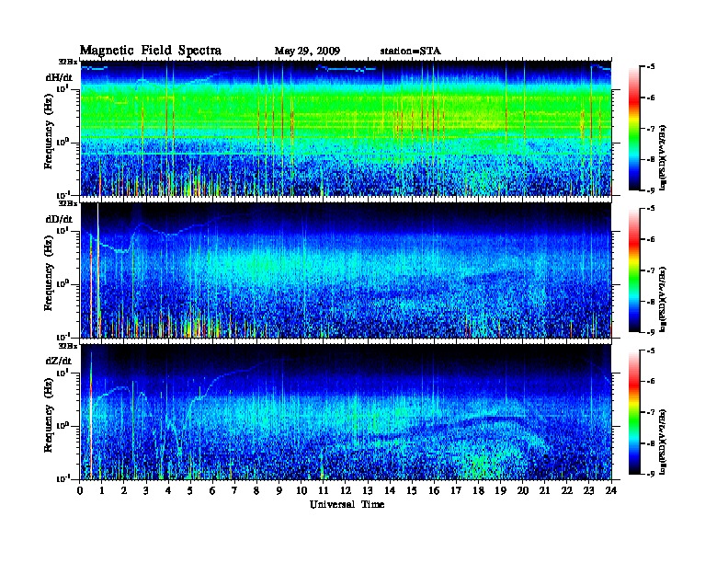Viewport: 728px width, 563px height.
Task: Click hour 4 on the time axis
Action: coord(168,490)
